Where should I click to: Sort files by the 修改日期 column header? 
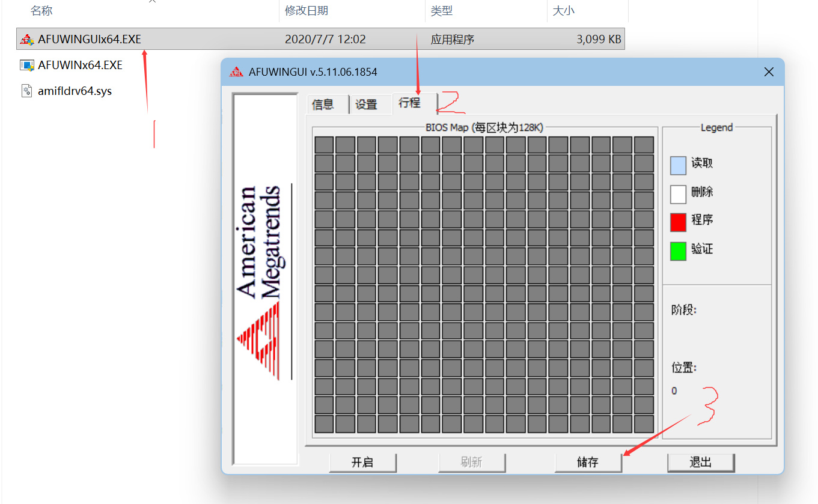pos(307,11)
